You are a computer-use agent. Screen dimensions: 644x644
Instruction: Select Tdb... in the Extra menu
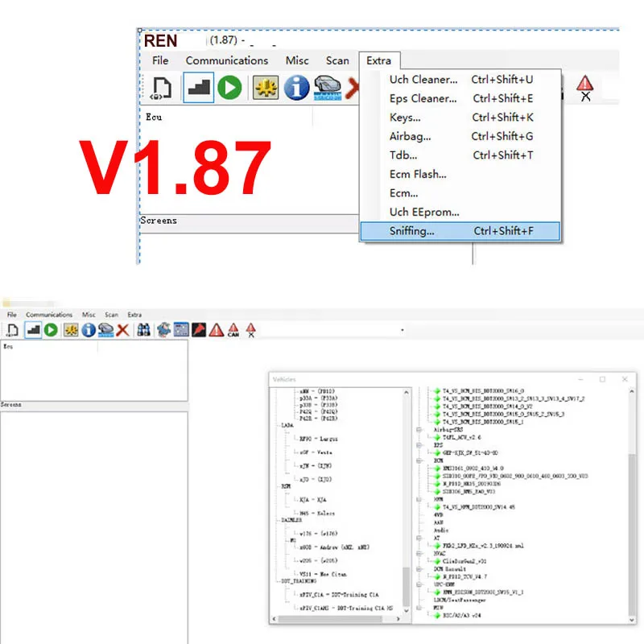click(460, 155)
